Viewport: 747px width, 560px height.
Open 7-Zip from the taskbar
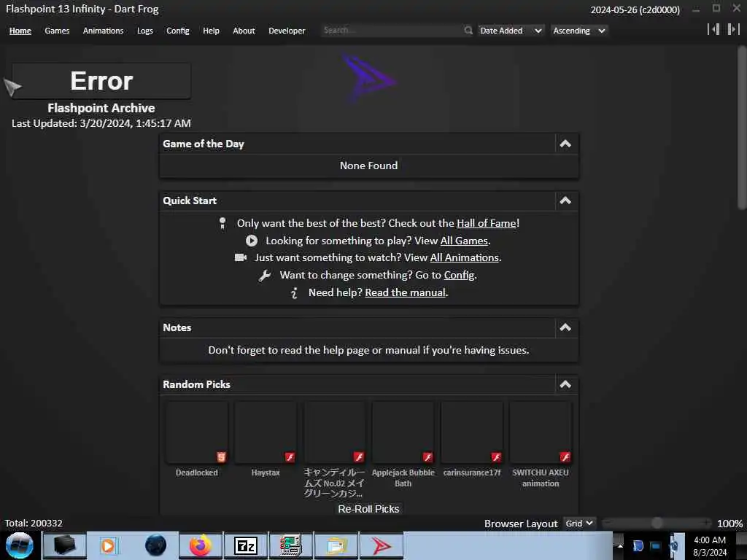(245, 545)
